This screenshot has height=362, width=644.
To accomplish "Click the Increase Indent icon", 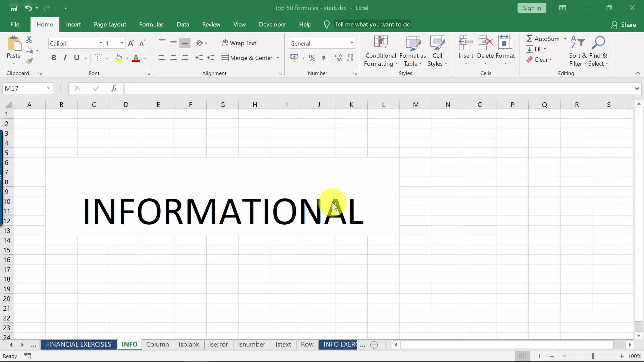I will (x=211, y=58).
